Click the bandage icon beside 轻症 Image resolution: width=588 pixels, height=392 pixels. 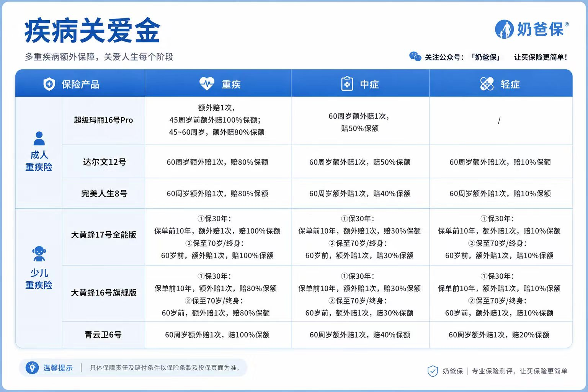point(487,83)
